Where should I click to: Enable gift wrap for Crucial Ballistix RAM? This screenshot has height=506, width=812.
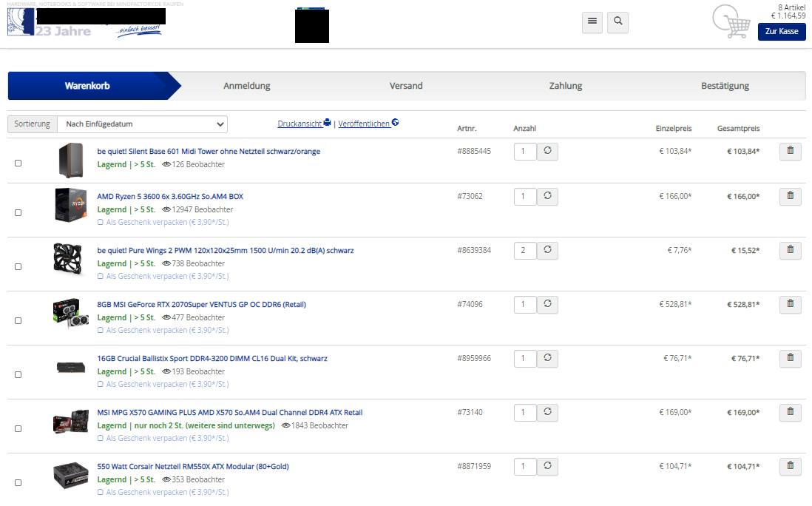click(x=101, y=384)
